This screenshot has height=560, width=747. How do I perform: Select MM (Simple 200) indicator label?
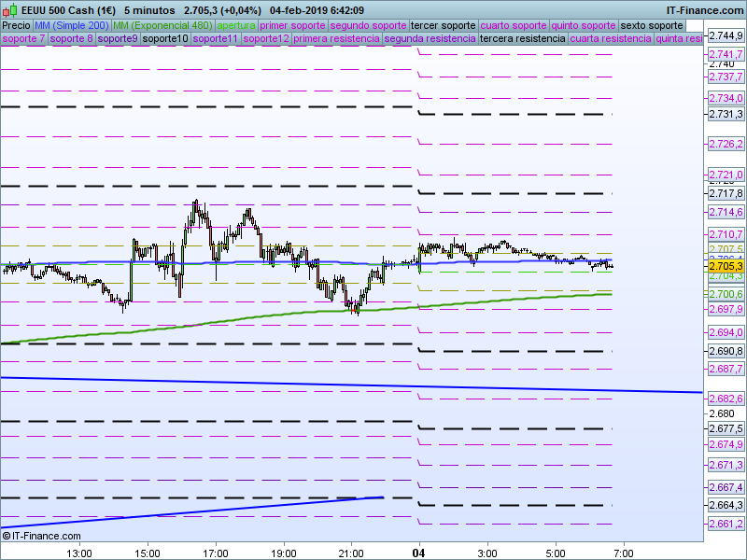click(x=72, y=26)
